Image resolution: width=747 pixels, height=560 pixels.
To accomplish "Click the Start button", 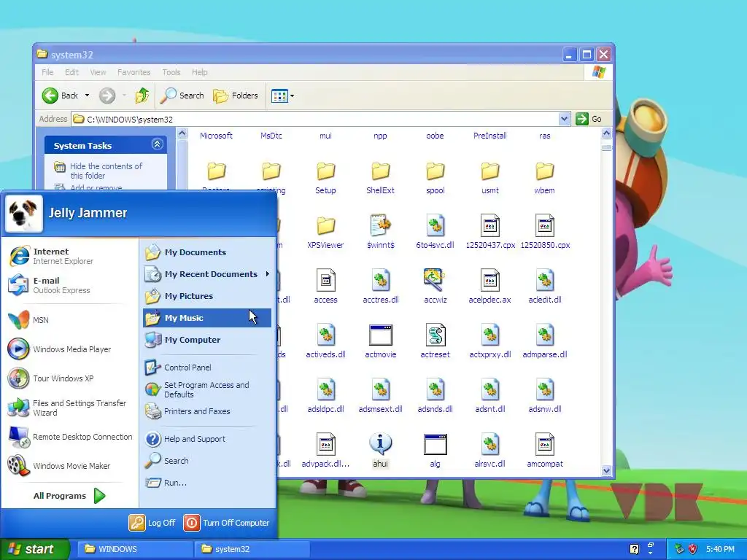I will pyautogui.click(x=34, y=549).
